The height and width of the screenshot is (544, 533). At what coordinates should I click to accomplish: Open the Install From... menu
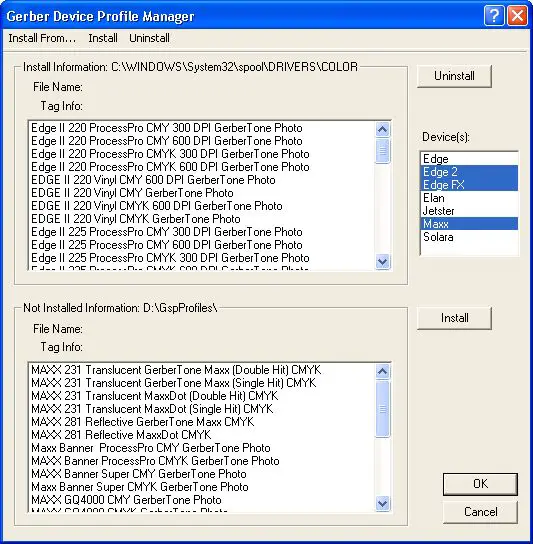coord(42,38)
